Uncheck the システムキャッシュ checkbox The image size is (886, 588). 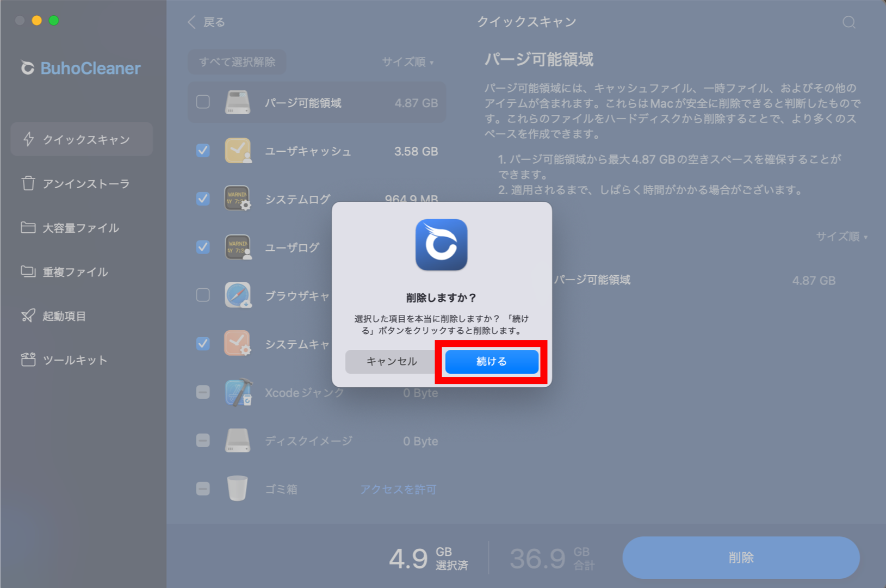pyautogui.click(x=203, y=343)
